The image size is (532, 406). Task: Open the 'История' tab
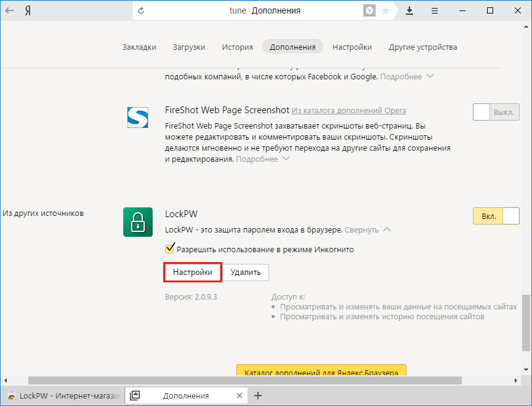point(238,47)
